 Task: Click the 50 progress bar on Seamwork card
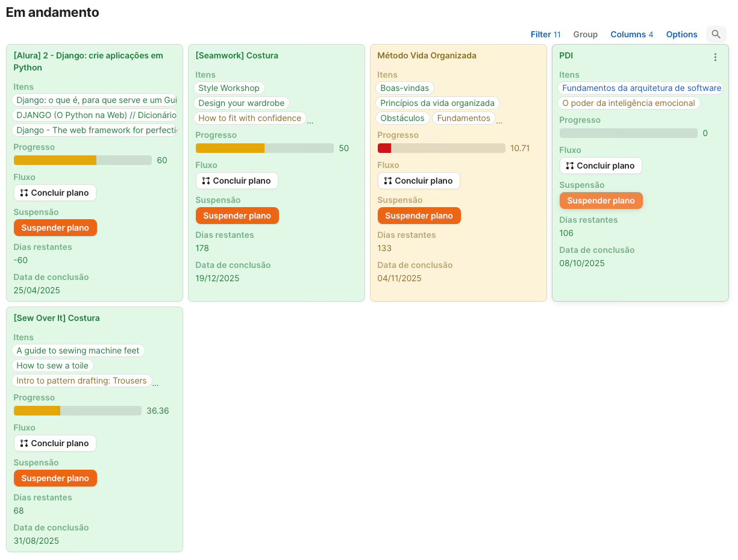click(264, 148)
